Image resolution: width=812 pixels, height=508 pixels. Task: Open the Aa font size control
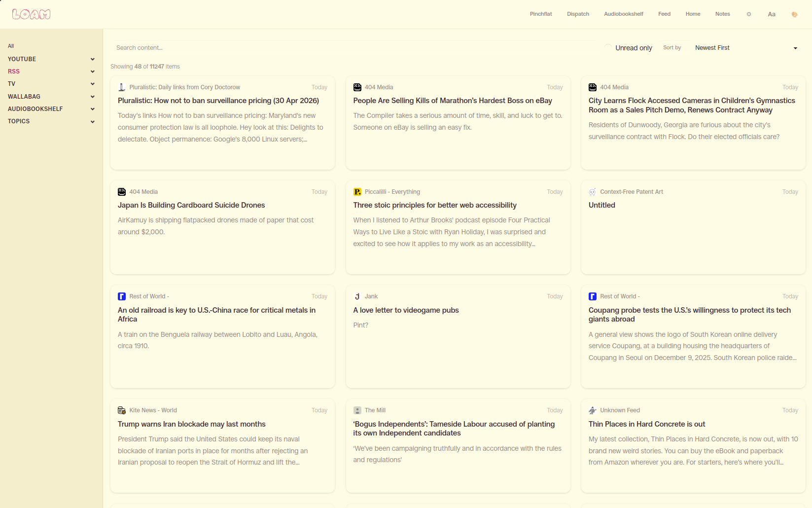tap(772, 14)
